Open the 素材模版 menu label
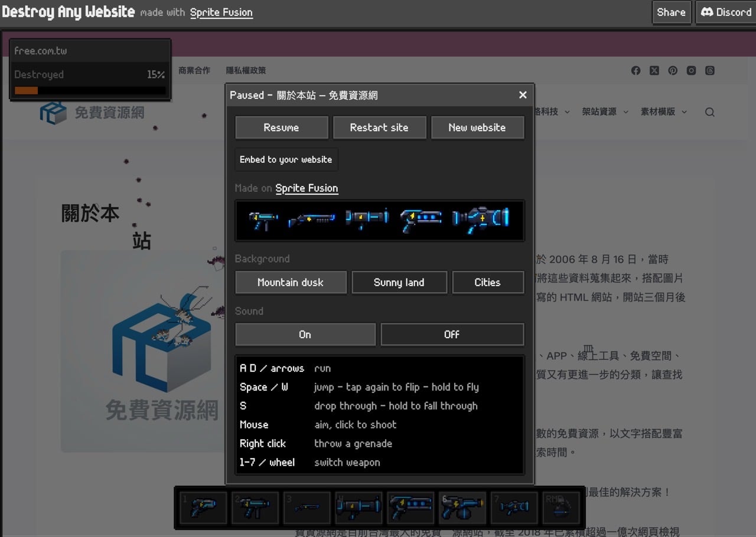The width and height of the screenshot is (756, 537). [x=657, y=112]
